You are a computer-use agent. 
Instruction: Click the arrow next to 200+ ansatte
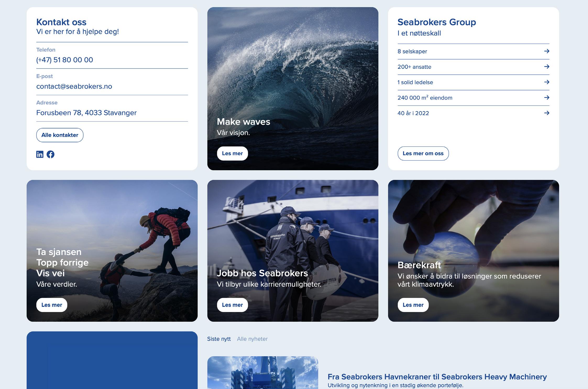546,67
